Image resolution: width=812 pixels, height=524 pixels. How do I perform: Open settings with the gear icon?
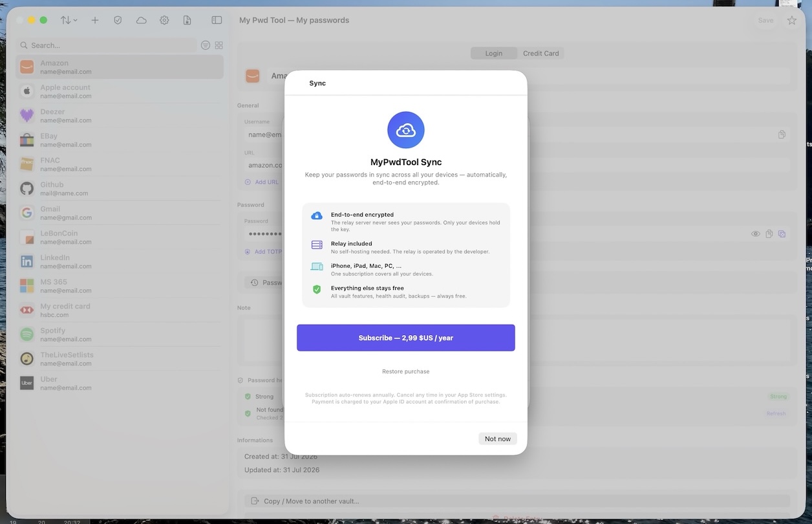pyautogui.click(x=164, y=20)
